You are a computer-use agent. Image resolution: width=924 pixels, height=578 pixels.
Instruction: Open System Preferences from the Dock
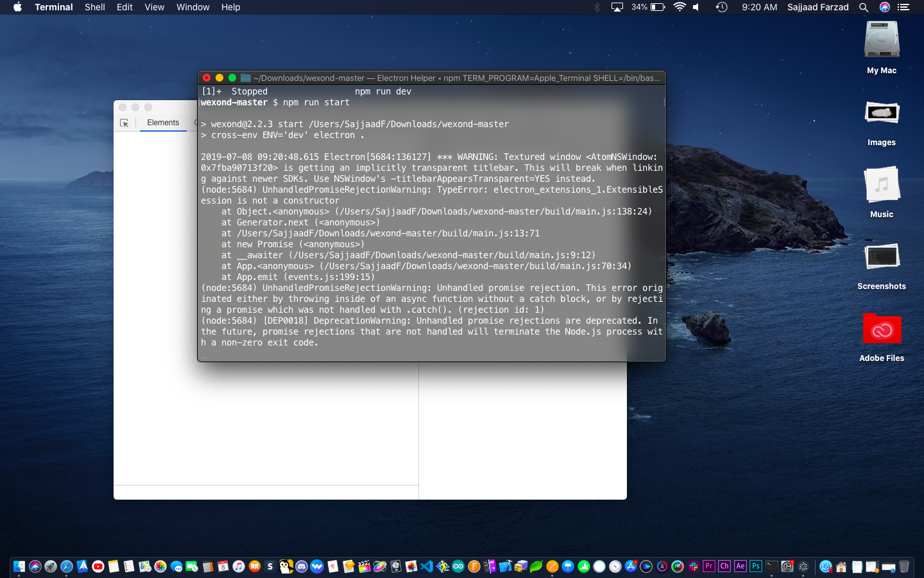pyautogui.click(x=787, y=566)
